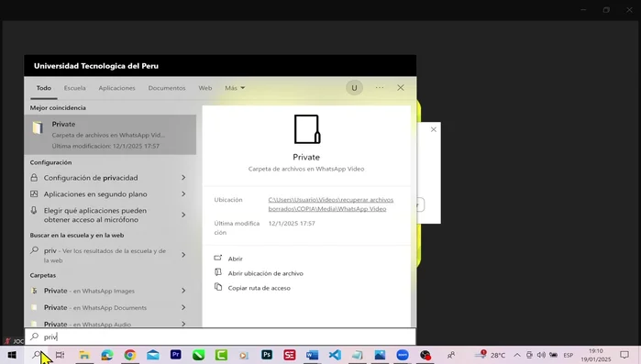Click Abrir ubicación de archivo
Viewport: 641px width, 364px height.
[265, 273]
